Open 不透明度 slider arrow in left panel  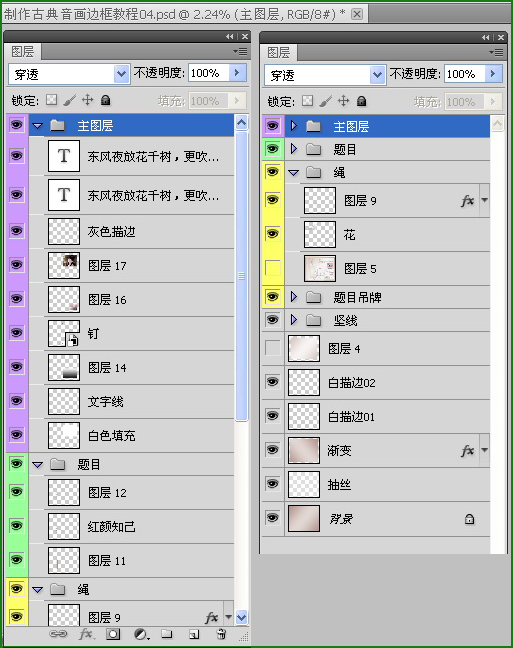coord(237,73)
